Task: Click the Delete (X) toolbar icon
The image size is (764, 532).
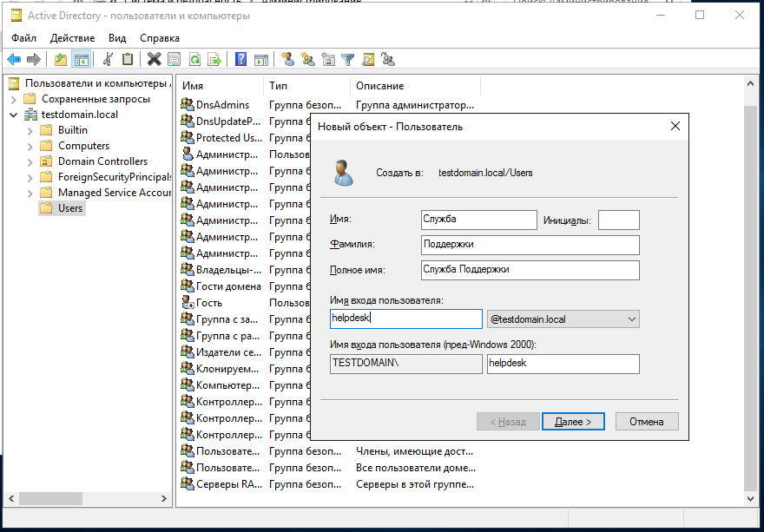Action: point(154,60)
